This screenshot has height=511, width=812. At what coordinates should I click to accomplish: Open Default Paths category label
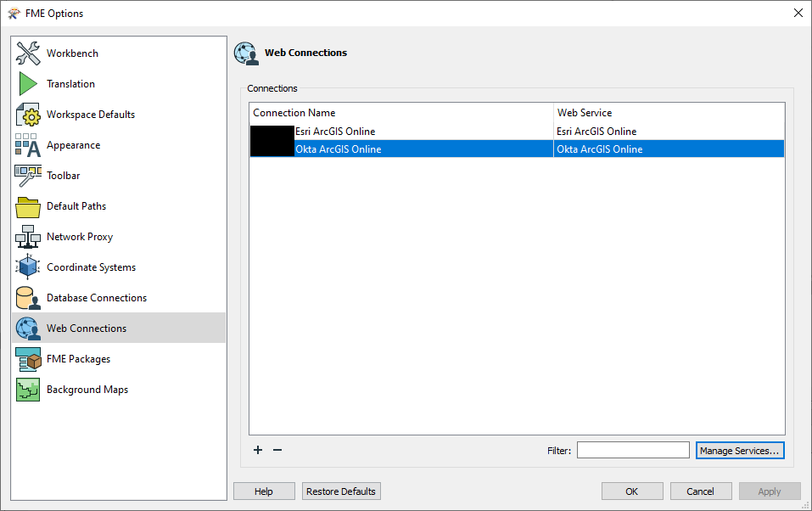pyautogui.click(x=76, y=206)
